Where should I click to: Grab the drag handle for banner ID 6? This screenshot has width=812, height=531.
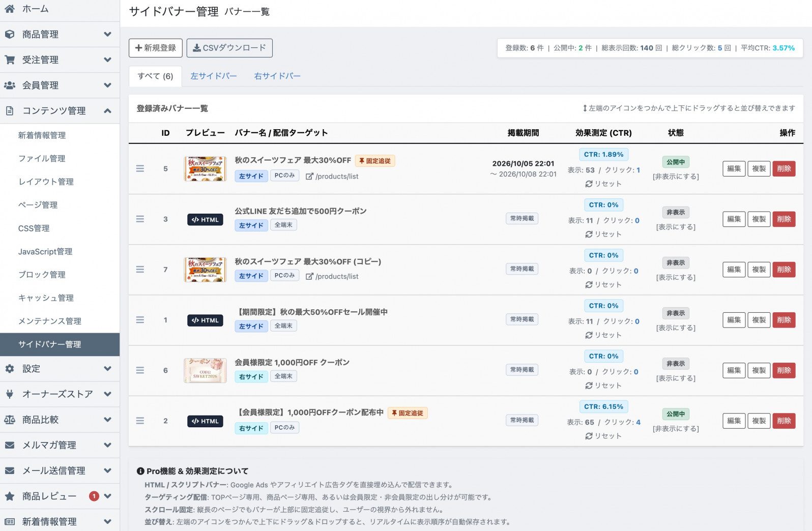[140, 370]
